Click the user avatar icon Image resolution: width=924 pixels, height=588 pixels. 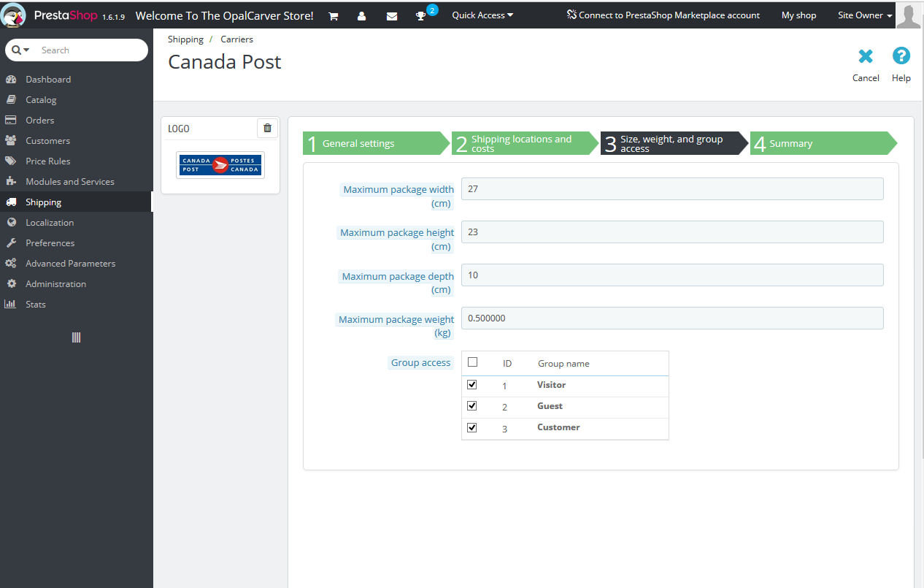tap(909, 15)
